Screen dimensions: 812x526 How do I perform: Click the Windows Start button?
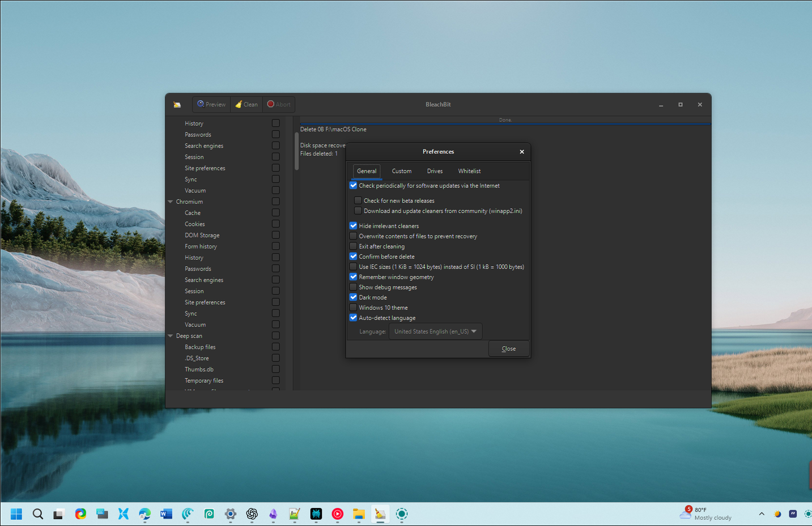tap(16, 514)
